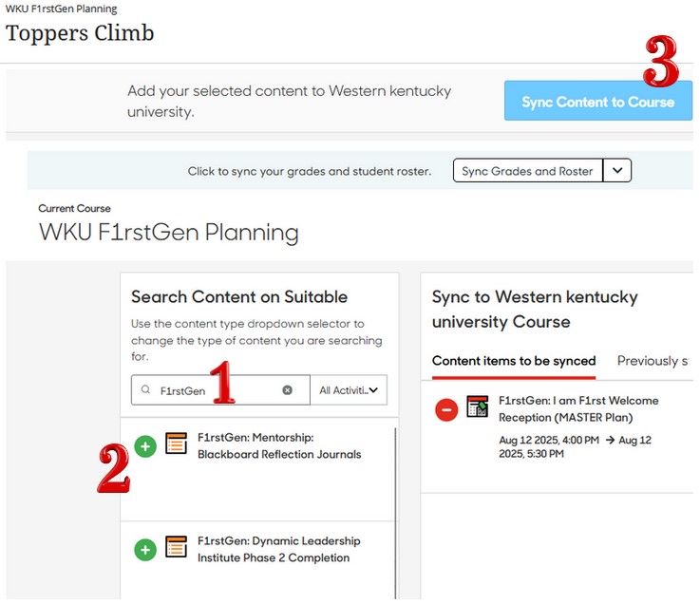Click the Sync Grades and Roster button
The image size is (700, 604).
[x=527, y=171]
